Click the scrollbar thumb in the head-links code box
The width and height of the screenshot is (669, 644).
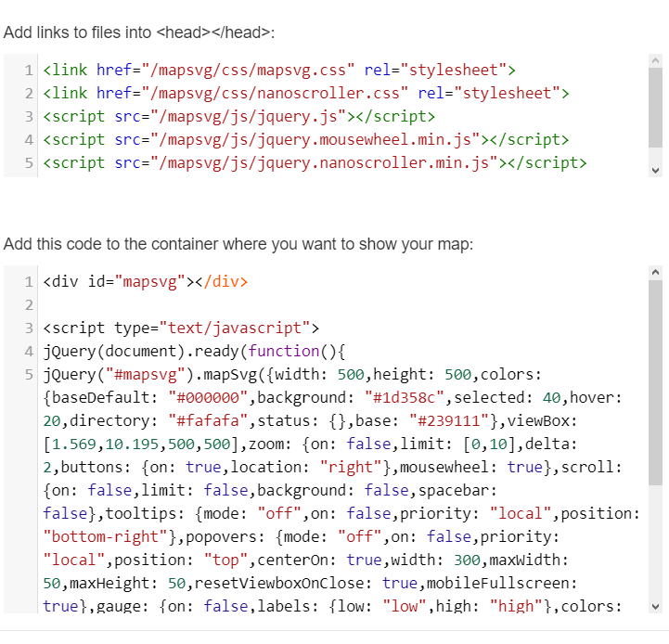point(655,108)
